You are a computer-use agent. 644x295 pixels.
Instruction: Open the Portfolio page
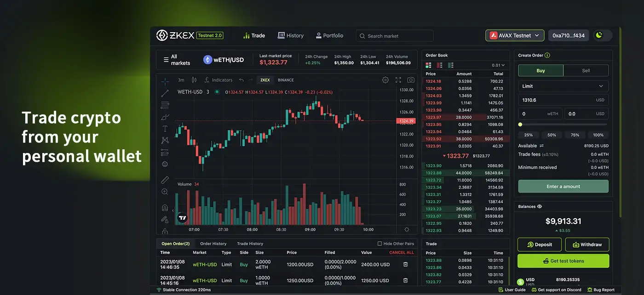click(329, 35)
